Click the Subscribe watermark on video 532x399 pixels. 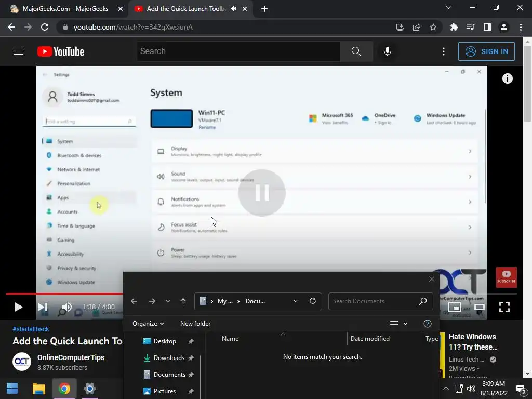point(506,277)
